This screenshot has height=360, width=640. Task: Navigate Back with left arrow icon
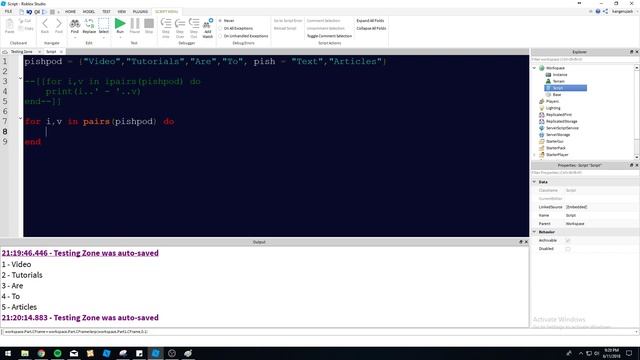click(x=45, y=24)
